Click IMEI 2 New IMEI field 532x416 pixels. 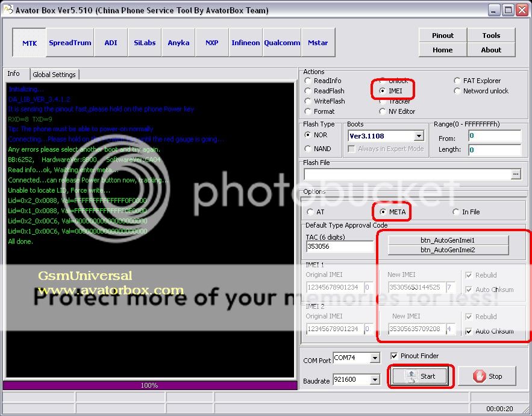(417, 329)
